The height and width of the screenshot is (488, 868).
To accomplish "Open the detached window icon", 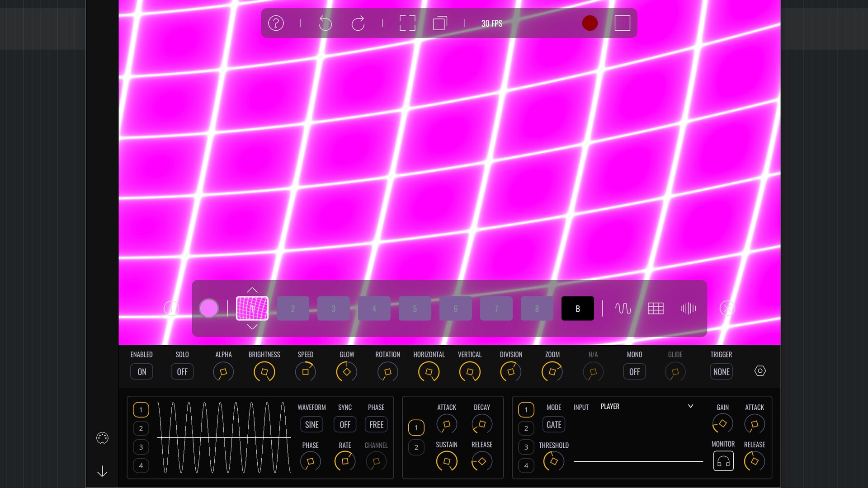I will tap(440, 23).
